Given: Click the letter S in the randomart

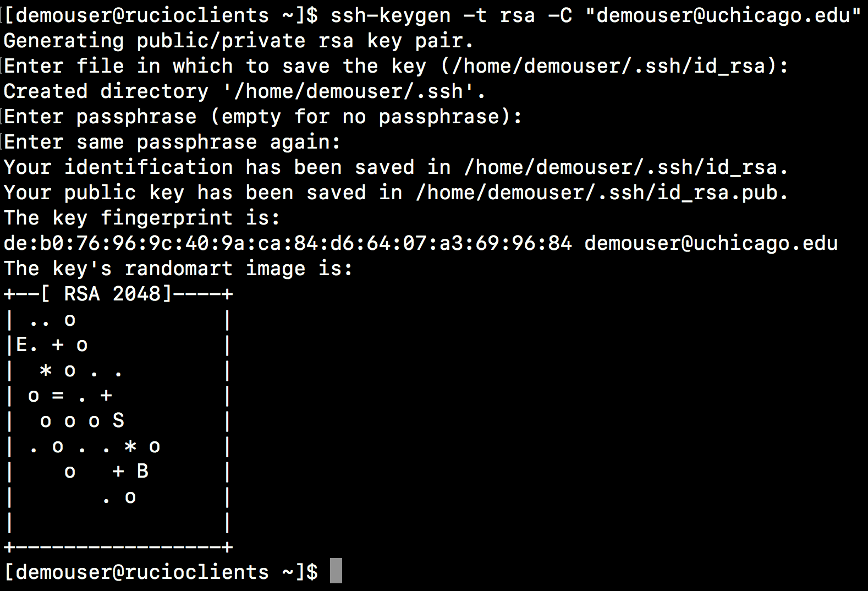Looking at the screenshot, I should pyautogui.click(x=118, y=421).
